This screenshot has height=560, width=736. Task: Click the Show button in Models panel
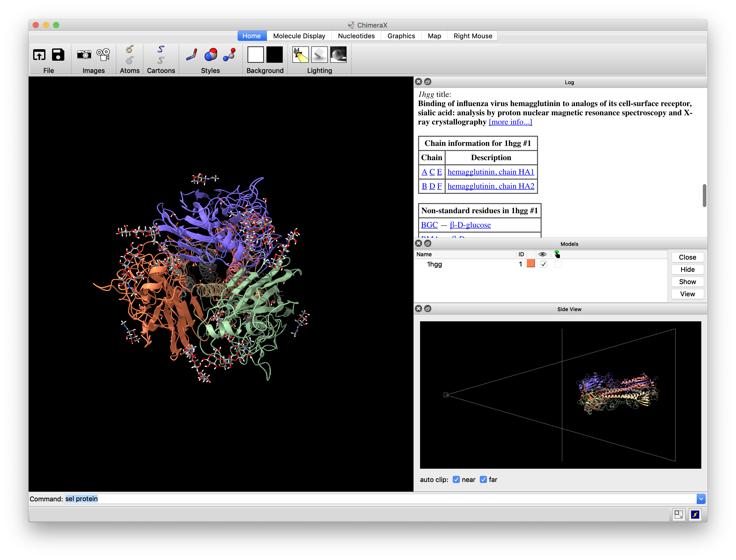[688, 282]
